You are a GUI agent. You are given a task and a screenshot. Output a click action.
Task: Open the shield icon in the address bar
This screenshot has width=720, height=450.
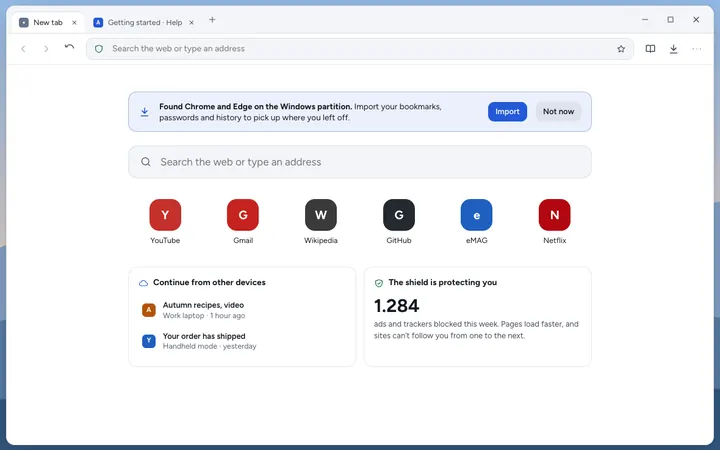pyautogui.click(x=99, y=49)
